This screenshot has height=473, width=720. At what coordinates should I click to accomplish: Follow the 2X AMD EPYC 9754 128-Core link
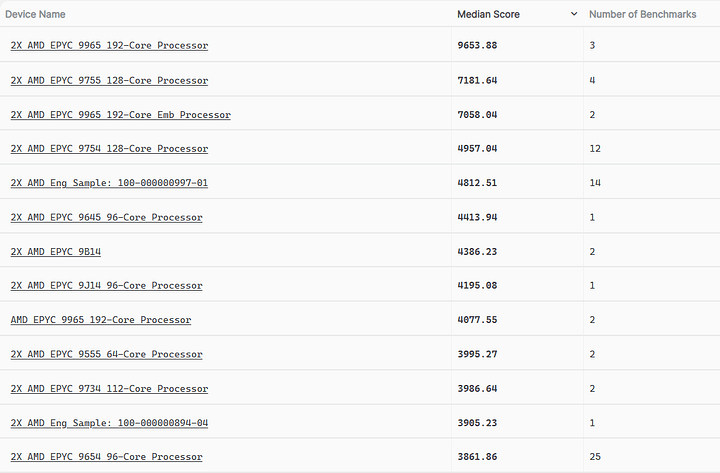click(109, 149)
